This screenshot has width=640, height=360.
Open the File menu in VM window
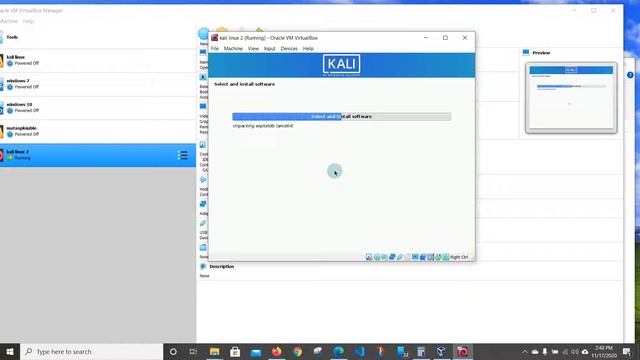click(215, 49)
